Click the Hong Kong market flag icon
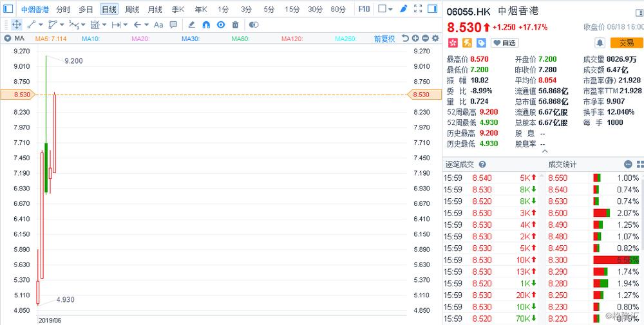Viewport: 644px width, 325px height. [x=453, y=42]
